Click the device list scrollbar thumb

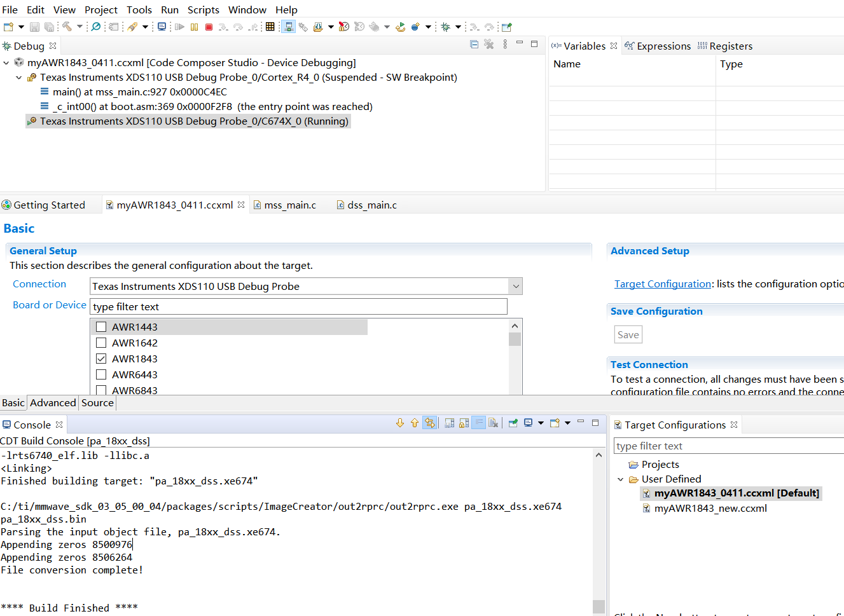click(515, 339)
